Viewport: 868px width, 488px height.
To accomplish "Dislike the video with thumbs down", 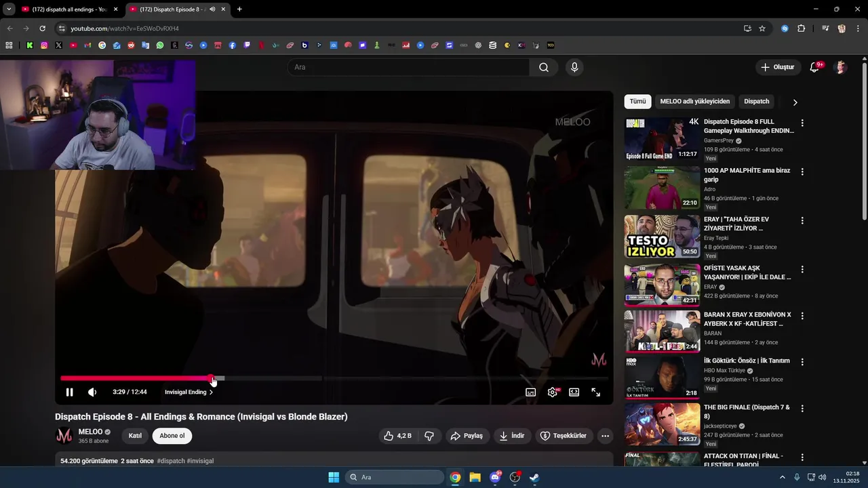I will pos(429,436).
